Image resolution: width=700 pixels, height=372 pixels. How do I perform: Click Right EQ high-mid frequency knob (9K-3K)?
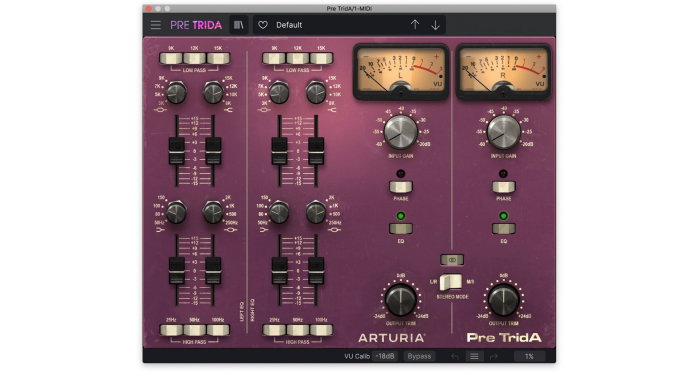pyautogui.click(x=279, y=93)
